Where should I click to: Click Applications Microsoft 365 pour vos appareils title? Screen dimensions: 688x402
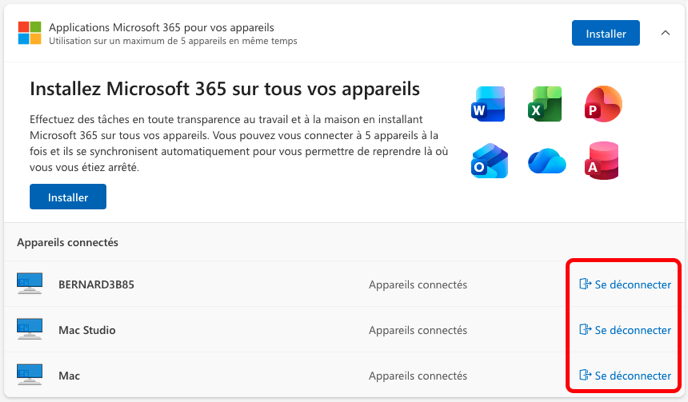tap(161, 27)
